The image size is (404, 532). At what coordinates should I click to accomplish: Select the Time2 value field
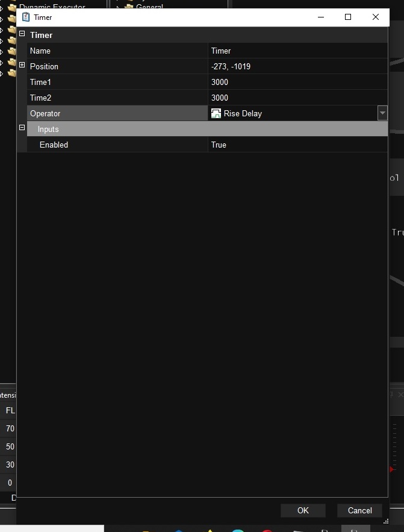(x=297, y=98)
